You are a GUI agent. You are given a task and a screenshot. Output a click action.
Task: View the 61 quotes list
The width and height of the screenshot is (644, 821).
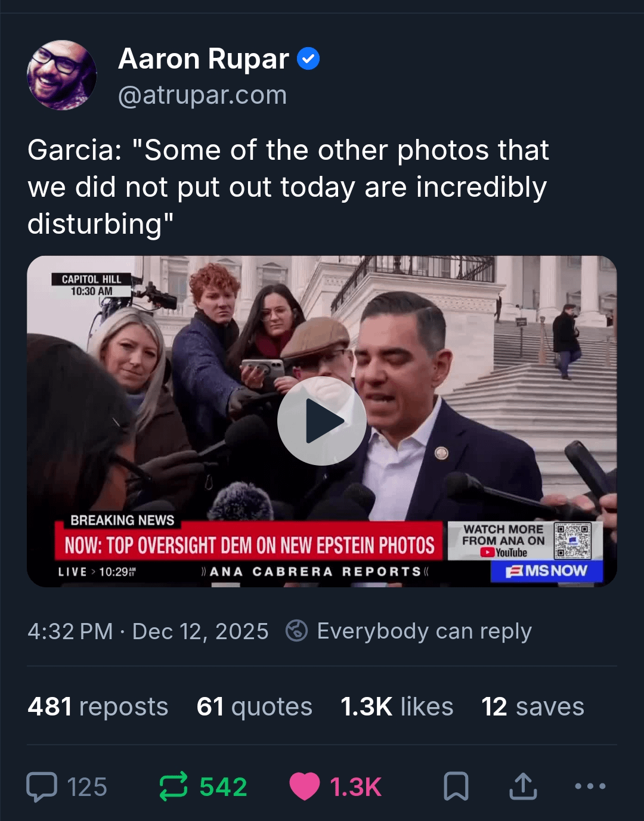point(255,707)
